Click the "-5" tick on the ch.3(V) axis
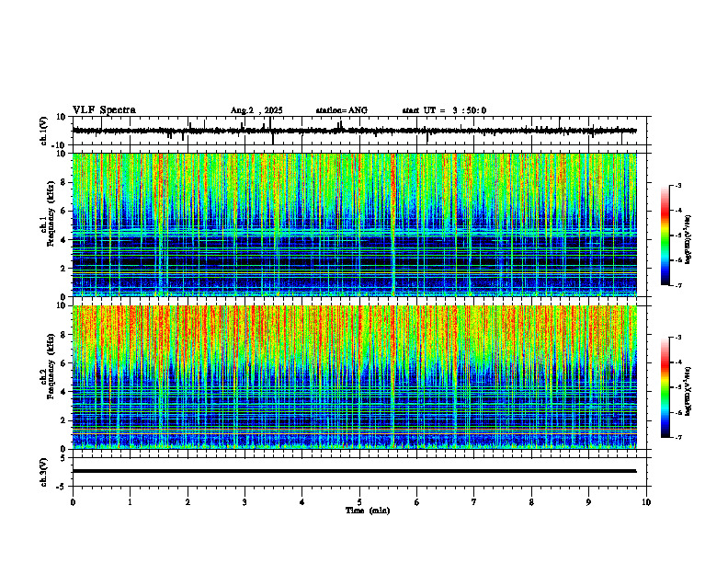 62,487
